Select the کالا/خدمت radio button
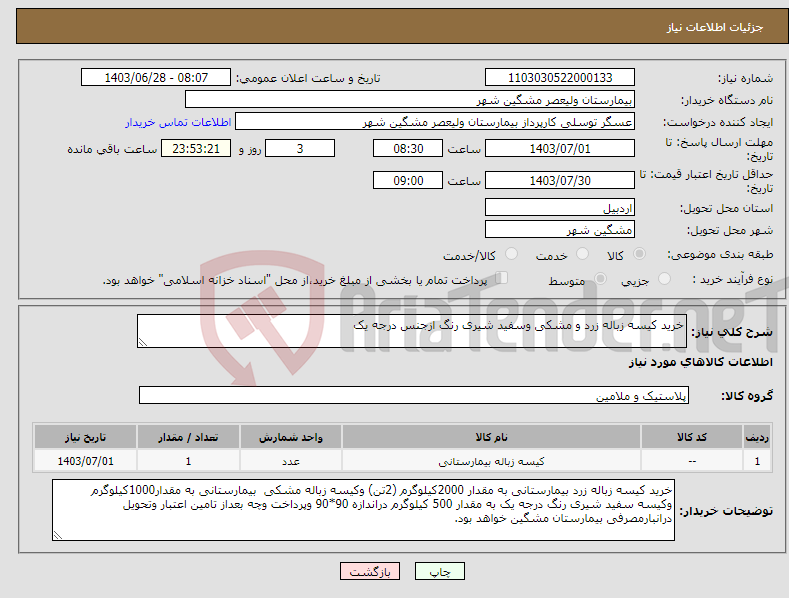This screenshot has height=598, width=789. point(511,254)
